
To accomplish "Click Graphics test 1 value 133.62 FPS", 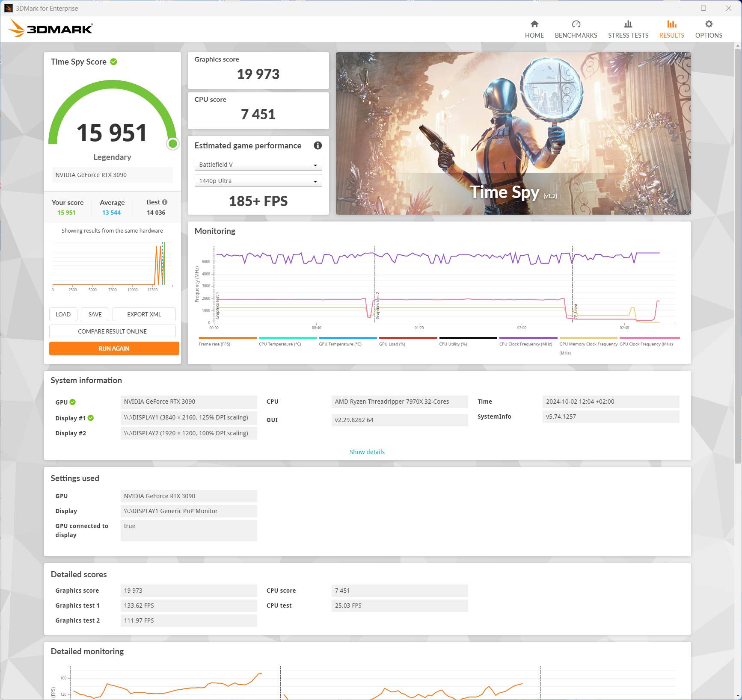I will point(189,605).
